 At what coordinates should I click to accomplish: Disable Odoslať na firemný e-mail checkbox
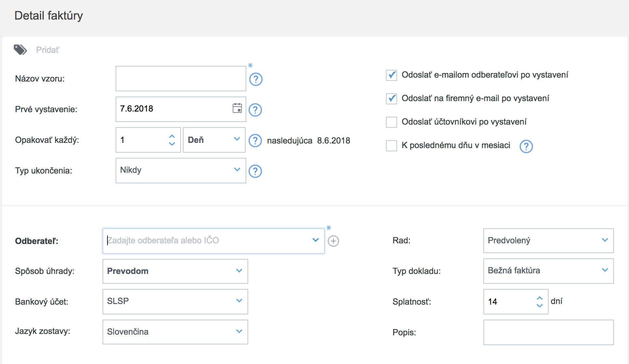(392, 99)
